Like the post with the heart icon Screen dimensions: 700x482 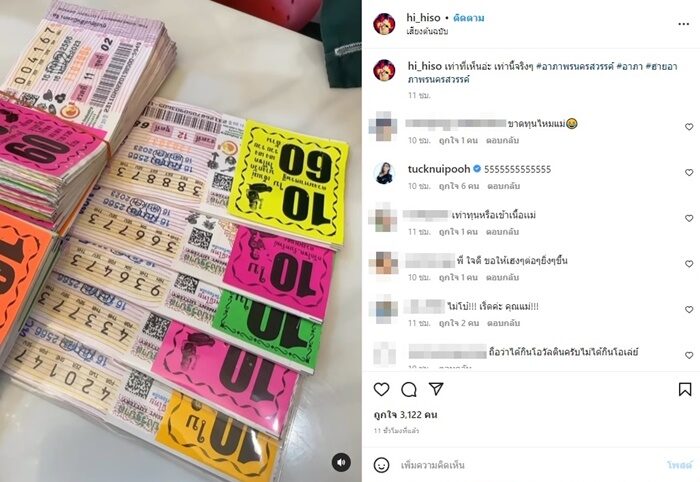click(381, 389)
